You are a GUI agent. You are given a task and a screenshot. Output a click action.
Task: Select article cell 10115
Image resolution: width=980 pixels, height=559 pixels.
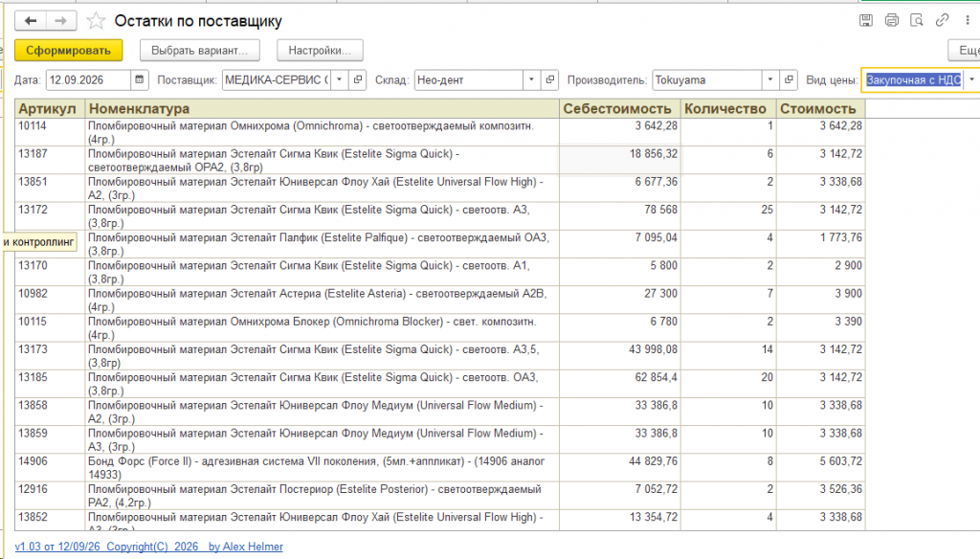coord(50,328)
